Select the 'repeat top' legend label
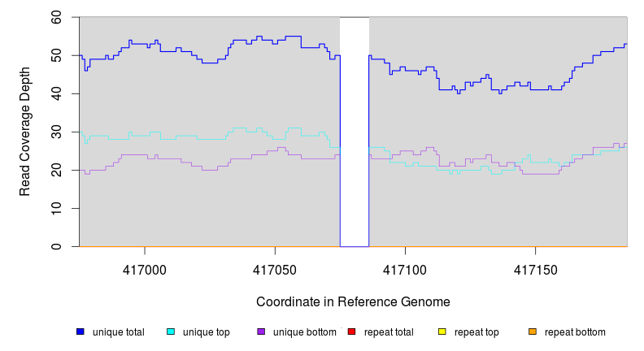Image resolution: width=644 pixels, height=351 pixels. click(x=476, y=332)
